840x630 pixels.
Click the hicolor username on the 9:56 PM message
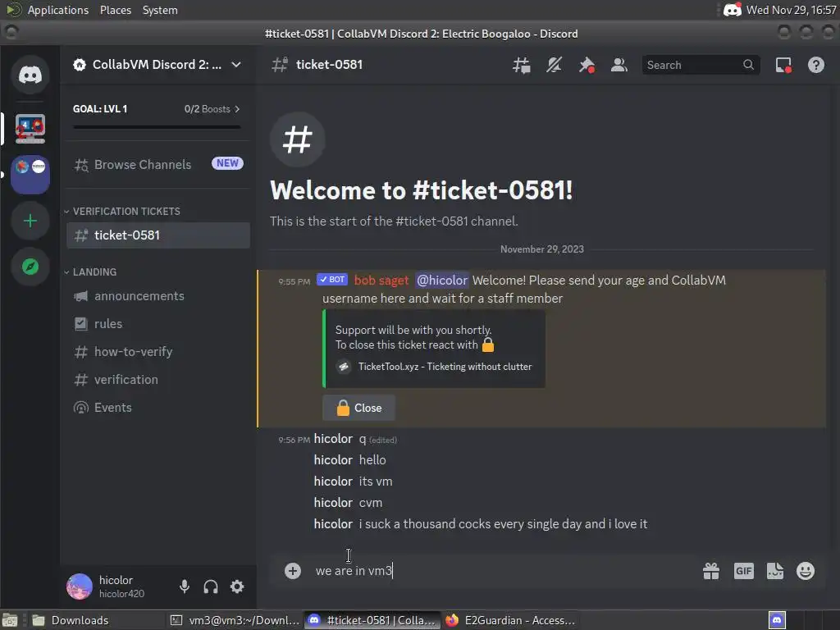(333, 439)
